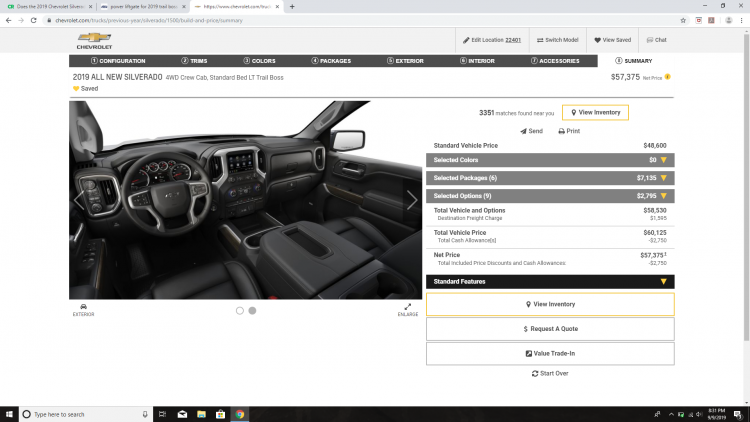Toggle the Saved heart icon
Image resolution: width=750 pixels, height=422 pixels.
pyautogui.click(x=76, y=89)
